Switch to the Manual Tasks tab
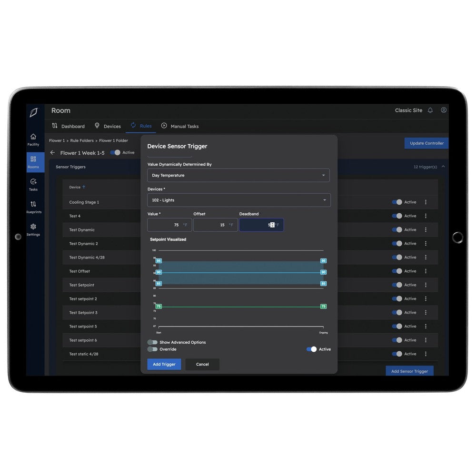This screenshot has height=476, width=476. [x=180, y=126]
